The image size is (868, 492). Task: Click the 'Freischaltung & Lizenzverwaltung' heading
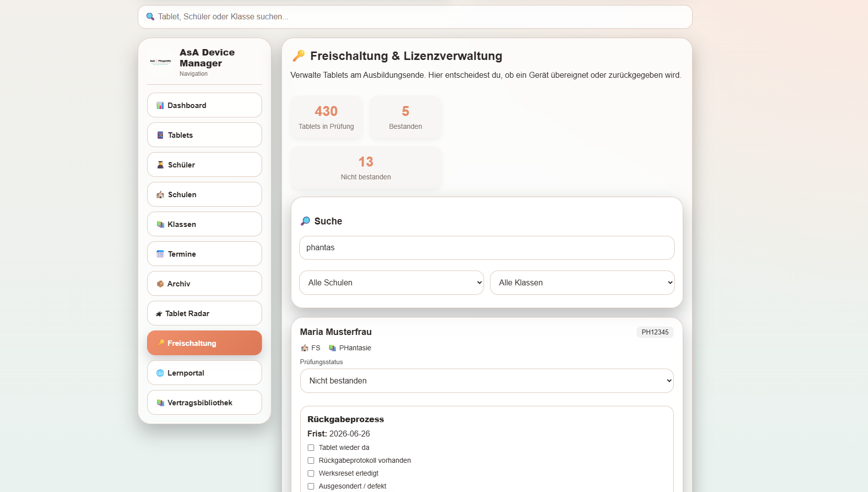click(x=406, y=56)
